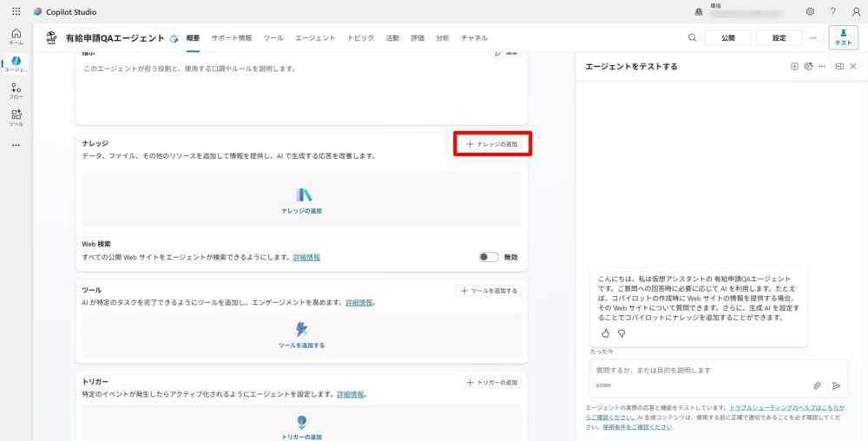Viewport: 868px width, 441px height.
Task: Enable the Web 検索 toggle
Action: (x=489, y=257)
